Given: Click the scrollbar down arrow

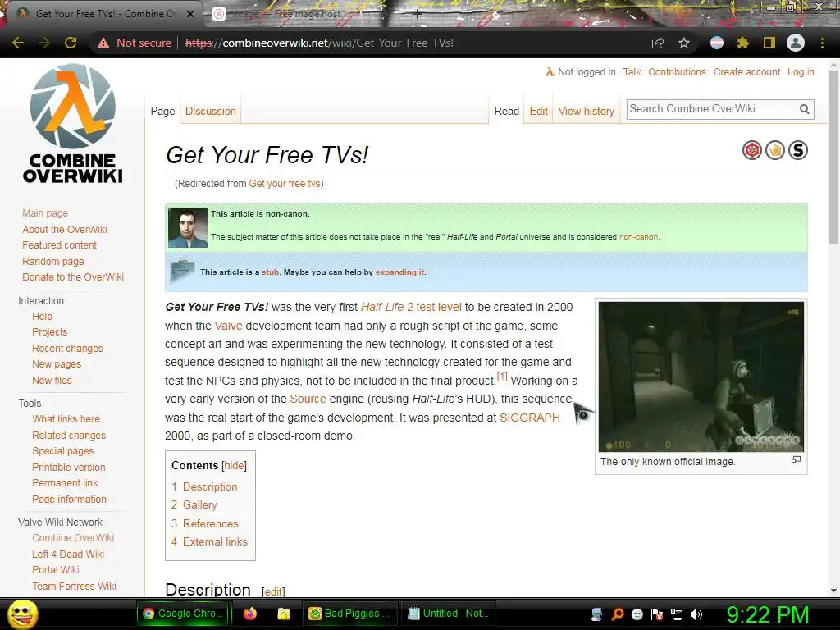Looking at the screenshot, I should [x=833, y=591].
